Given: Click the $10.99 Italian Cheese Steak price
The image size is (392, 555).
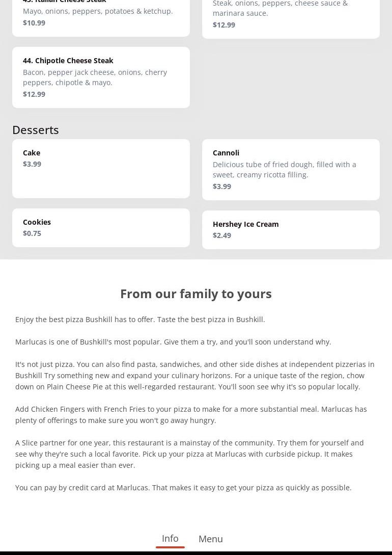Looking at the screenshot, I should (34, 23).
